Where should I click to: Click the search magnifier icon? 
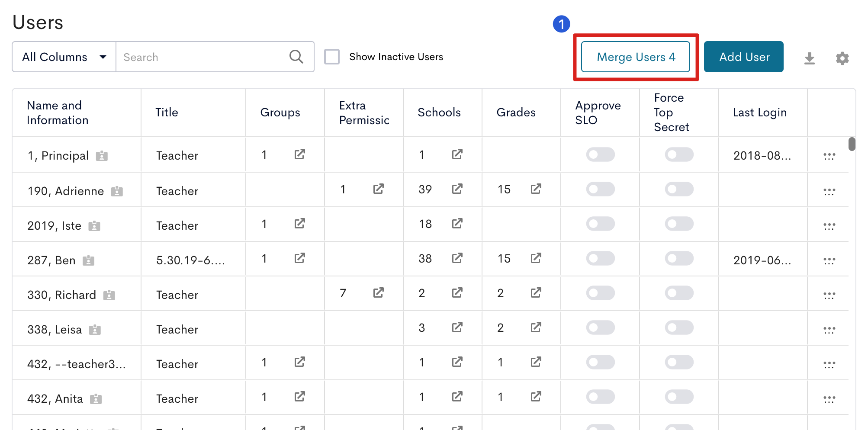pyautogui.click(x=296, y=57)
